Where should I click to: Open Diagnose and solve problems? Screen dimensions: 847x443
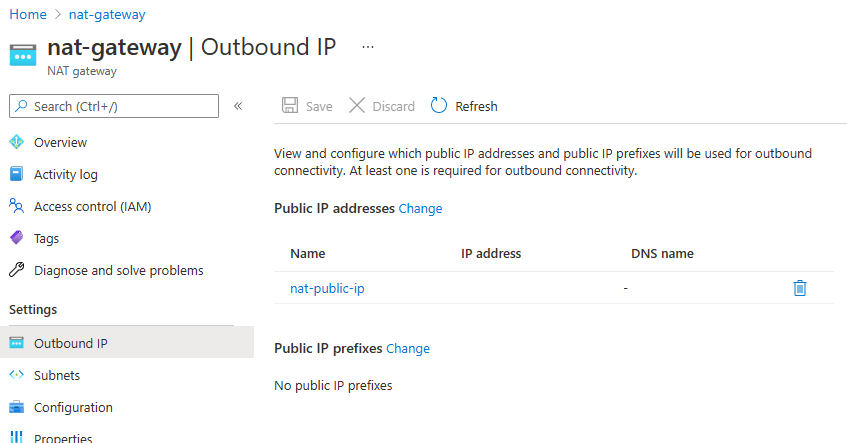point(118,271)
